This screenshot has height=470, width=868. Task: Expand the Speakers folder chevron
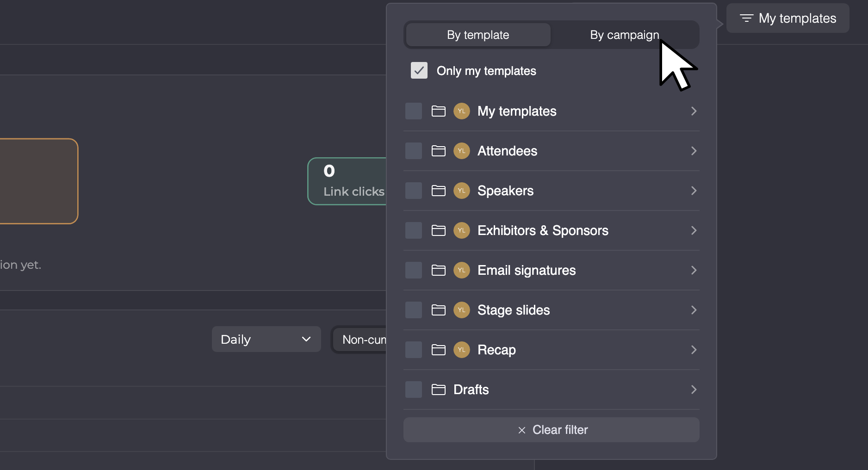coord(694,191)
